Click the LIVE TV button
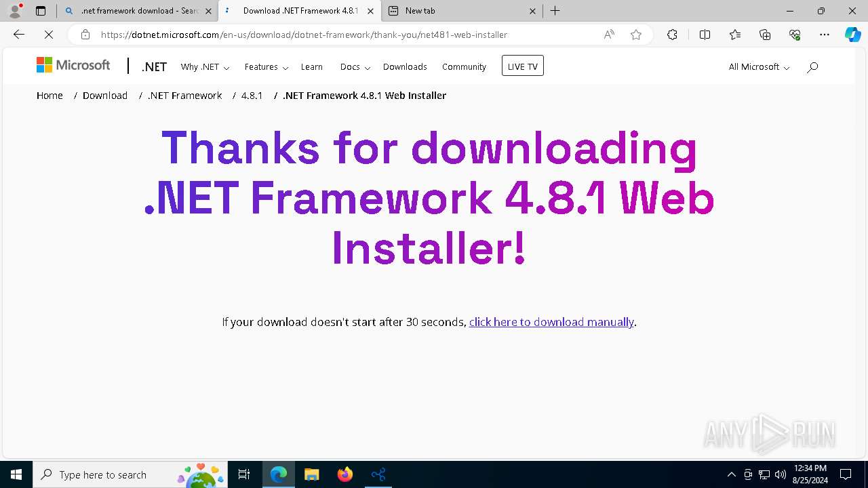The height and width of the screenshot is (488, 868). coord(523,66)
